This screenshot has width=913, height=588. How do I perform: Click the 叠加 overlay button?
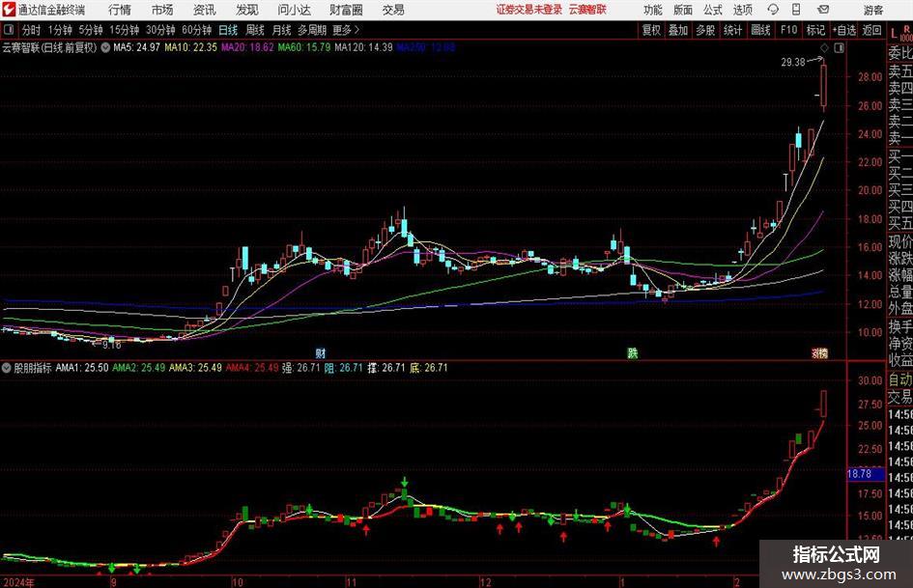point(678,30)
